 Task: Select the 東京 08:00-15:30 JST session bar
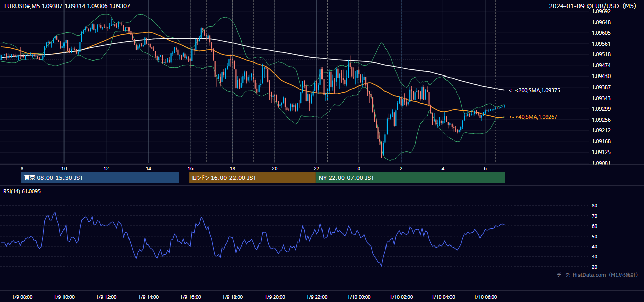100,178
